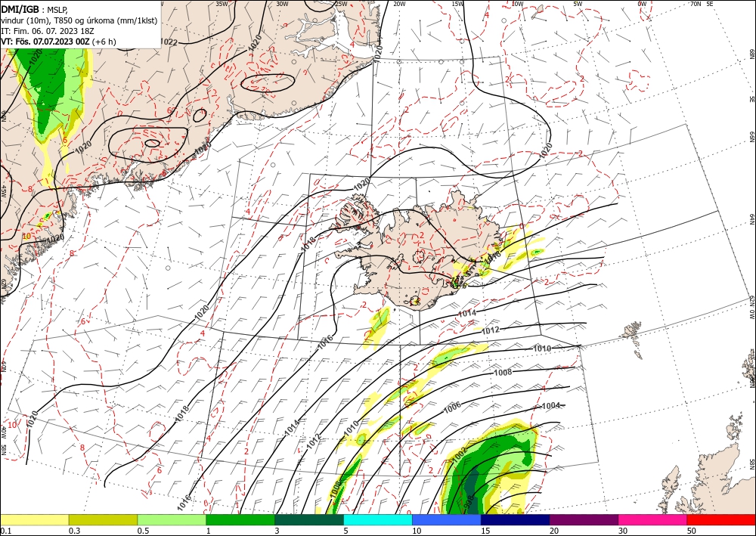
Task: Click the 30W longitude label
Action: (x=282, y=4)
